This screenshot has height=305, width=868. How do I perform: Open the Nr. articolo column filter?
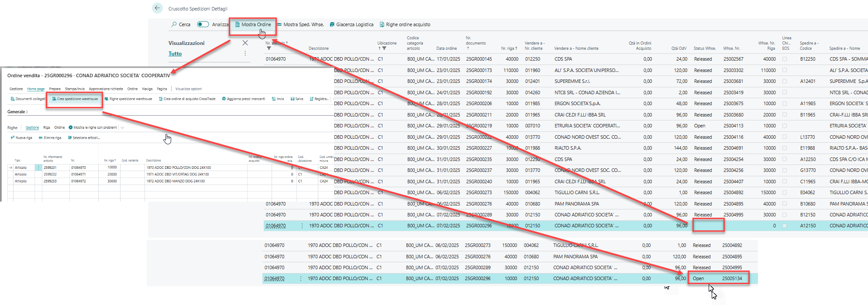click(269, 48)
